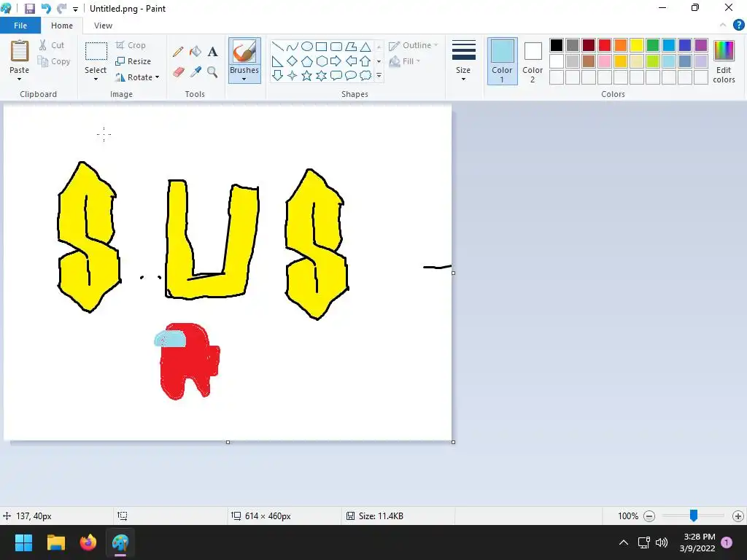This screenshot has height=560, width=747.
Task: Activate the Color 1 box
Action: pyautogui.click(x=502, y=61)
